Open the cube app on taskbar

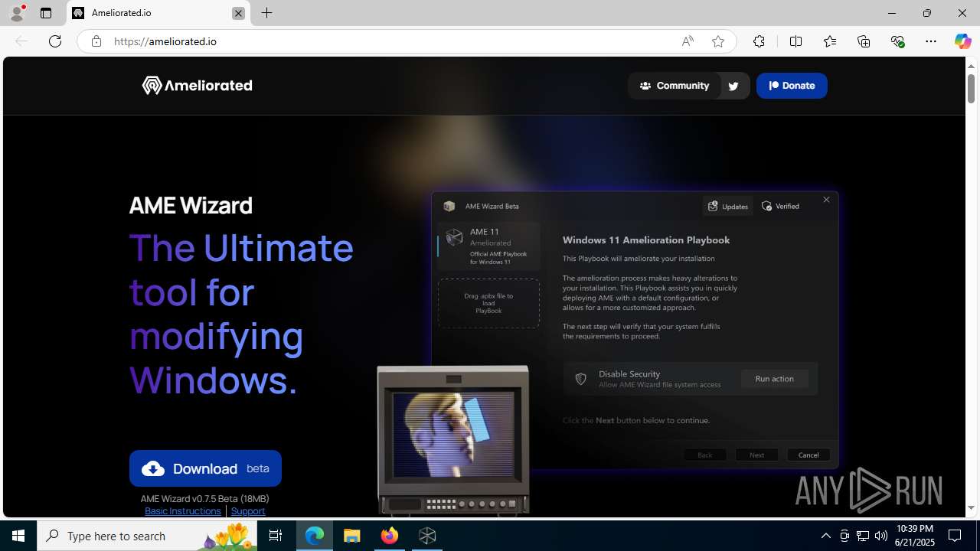(x=427, y=536)
